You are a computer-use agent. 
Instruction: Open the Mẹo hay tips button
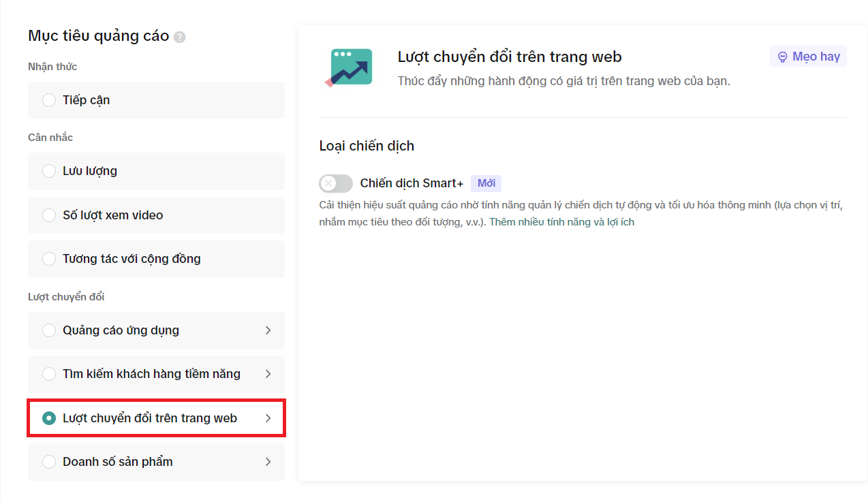[808, 57]
